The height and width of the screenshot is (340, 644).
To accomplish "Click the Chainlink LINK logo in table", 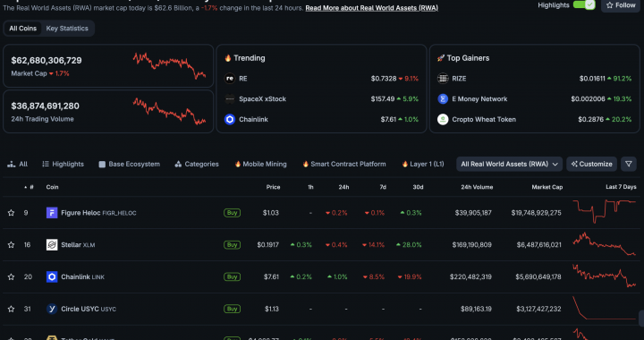I will click(52, 276).
